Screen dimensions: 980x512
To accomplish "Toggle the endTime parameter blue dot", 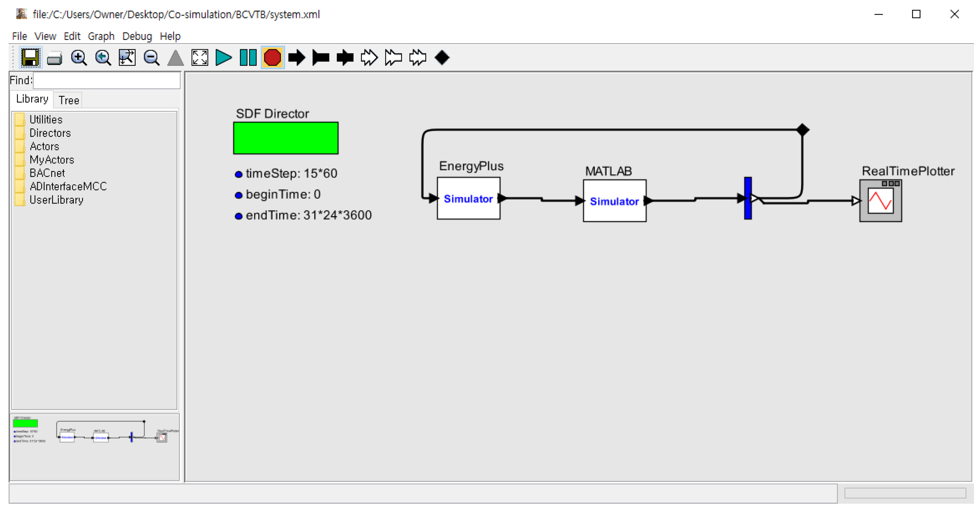I will pos(239,216).
